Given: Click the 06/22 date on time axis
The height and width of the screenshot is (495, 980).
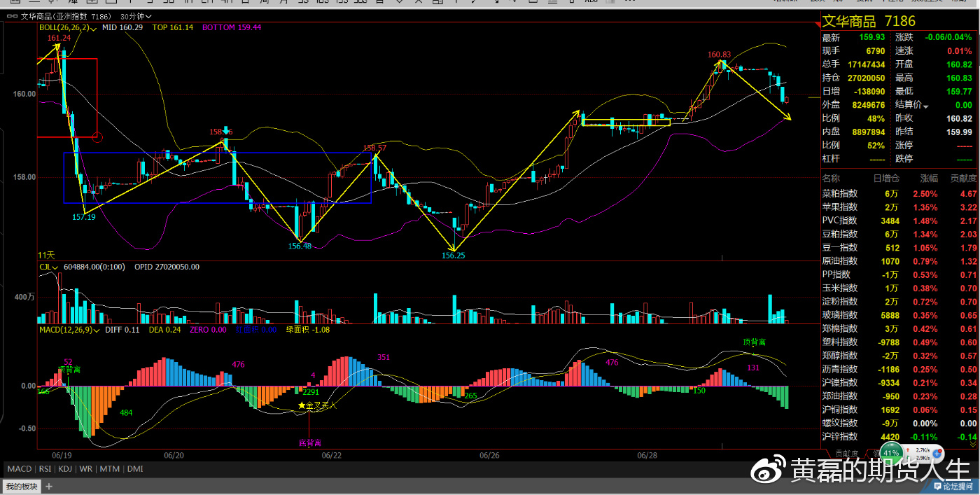Looking at the screenshot, I should [332, 455].
